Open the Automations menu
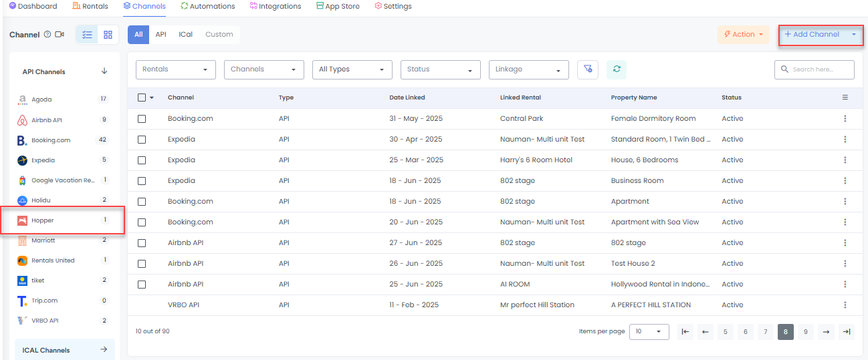868x360 pixels. (208, 7)
